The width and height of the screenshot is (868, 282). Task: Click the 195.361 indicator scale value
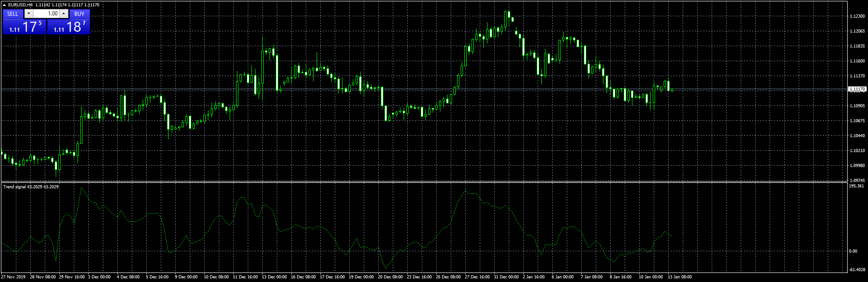[x=856, y=186]
